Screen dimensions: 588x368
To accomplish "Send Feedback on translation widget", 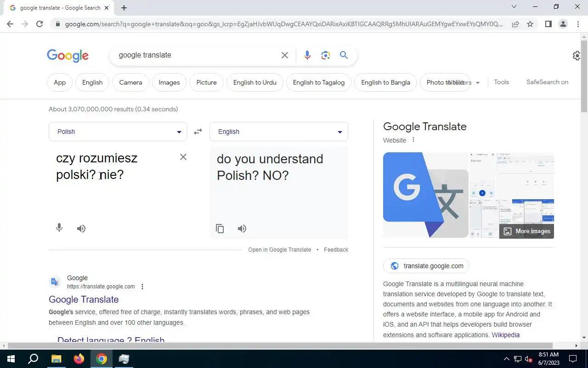I will click(336, 250).
